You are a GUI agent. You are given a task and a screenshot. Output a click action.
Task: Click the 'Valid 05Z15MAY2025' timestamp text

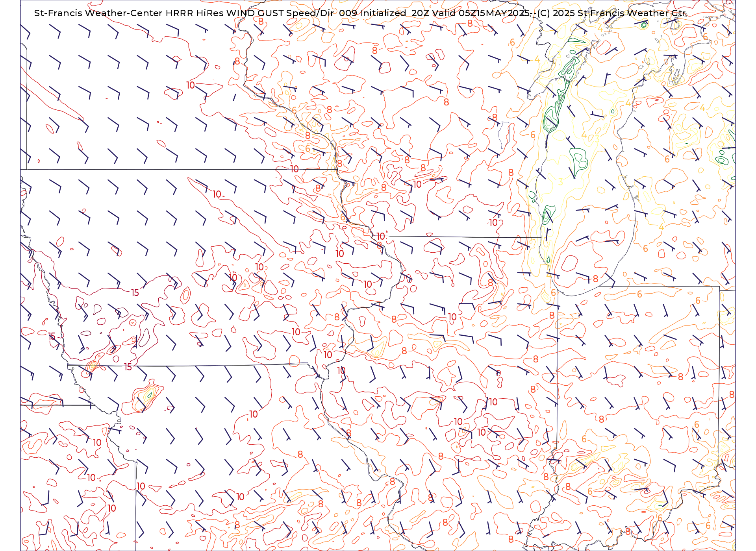(481, 13)
